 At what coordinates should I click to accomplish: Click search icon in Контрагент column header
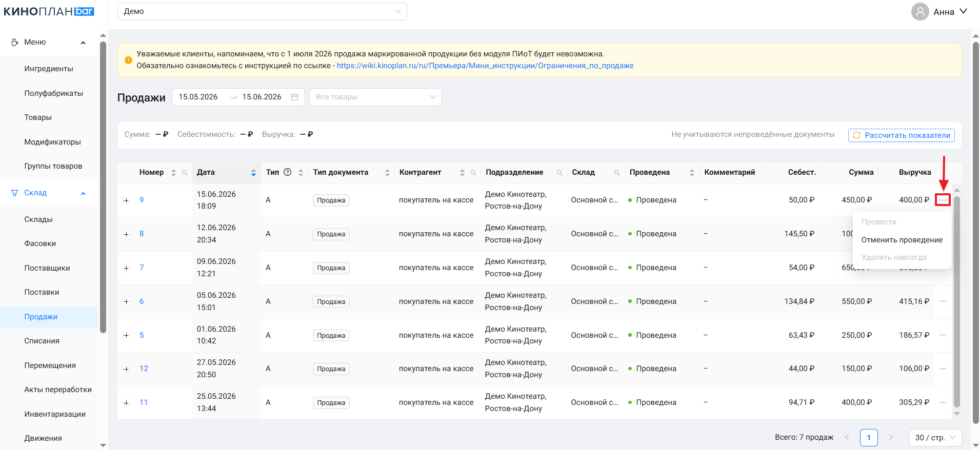473,173
